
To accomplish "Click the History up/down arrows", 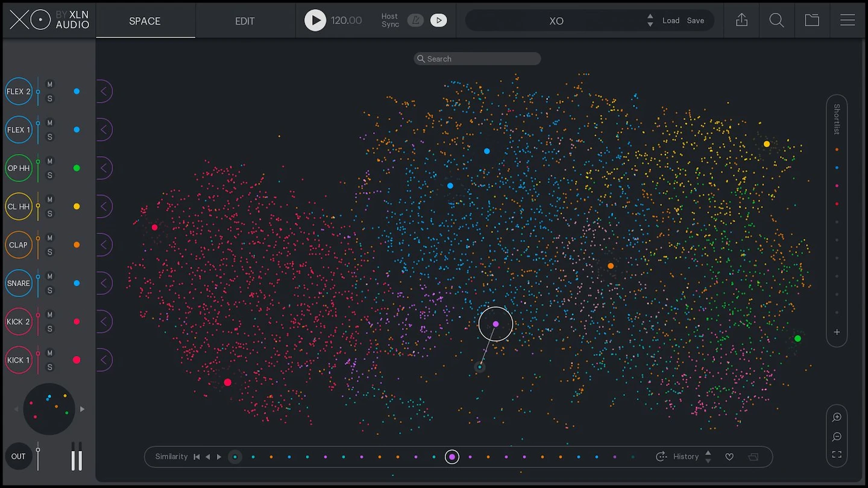I will point(708,457).
